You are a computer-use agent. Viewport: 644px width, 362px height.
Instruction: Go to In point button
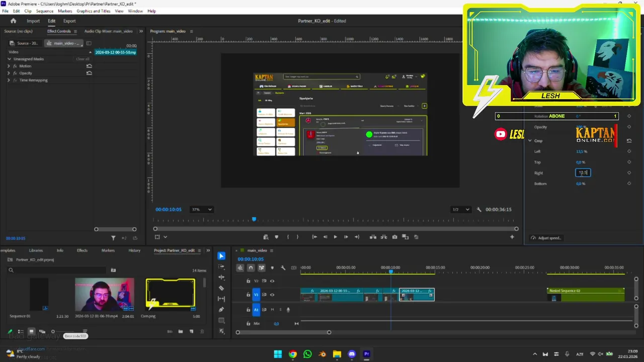tap(314, 237)
